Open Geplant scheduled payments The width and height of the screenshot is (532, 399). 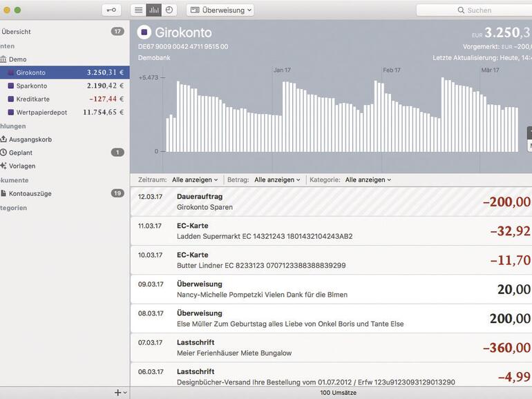(64, 153)
